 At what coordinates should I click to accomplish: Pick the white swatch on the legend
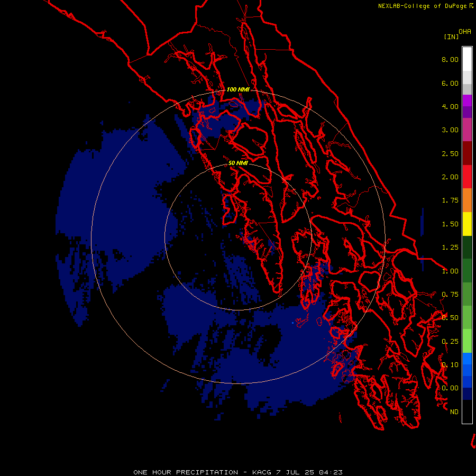[467, 59]
